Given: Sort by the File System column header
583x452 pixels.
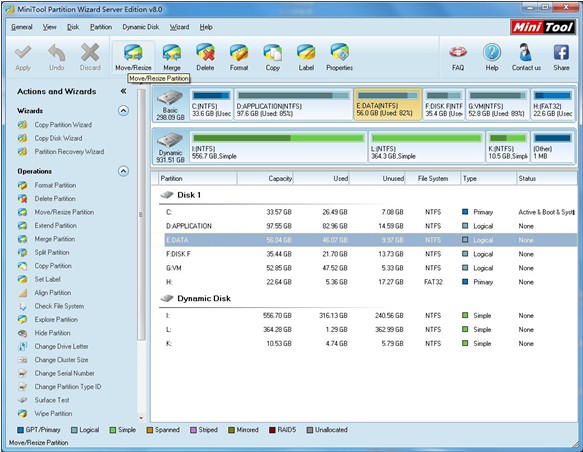Looking at the screenshot, I should coord(433,178).
